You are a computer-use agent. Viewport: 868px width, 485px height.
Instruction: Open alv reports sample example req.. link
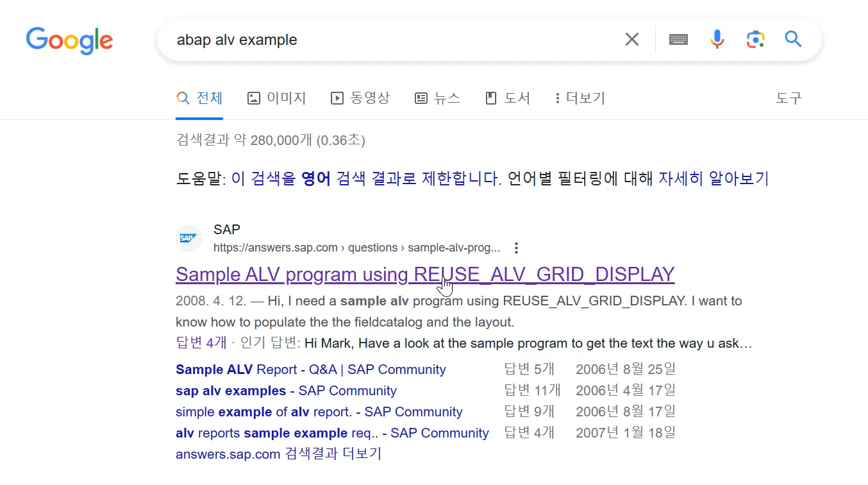pos(332,433)
